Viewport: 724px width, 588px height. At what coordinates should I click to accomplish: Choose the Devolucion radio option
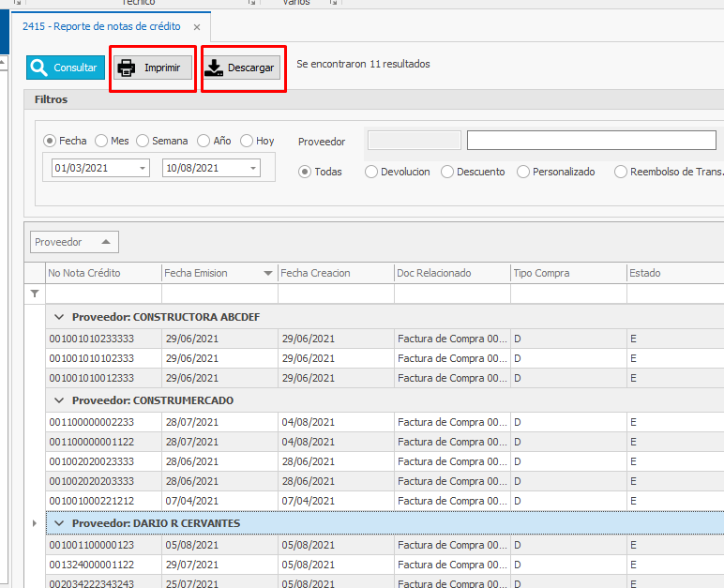click(x=371, y=172)
